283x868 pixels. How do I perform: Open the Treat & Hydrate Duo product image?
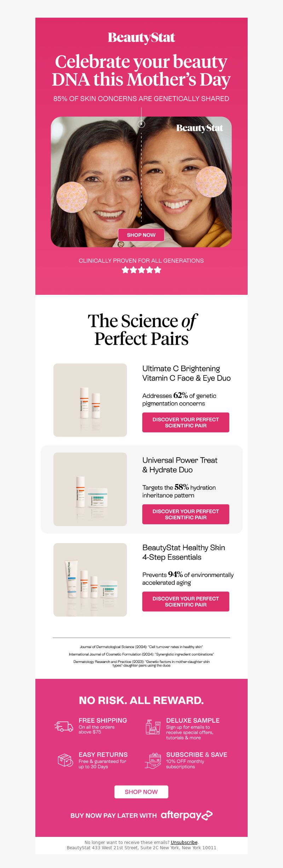point(90,489)
